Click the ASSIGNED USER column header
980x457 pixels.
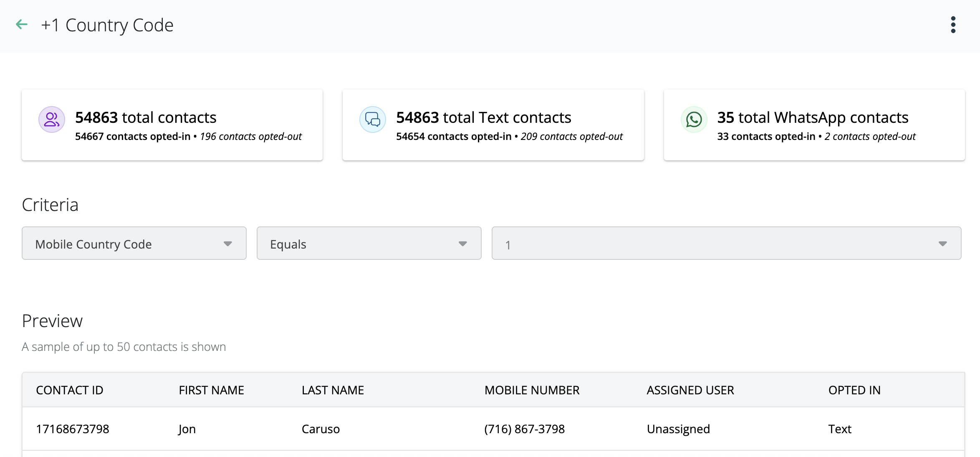coord(690,390)
